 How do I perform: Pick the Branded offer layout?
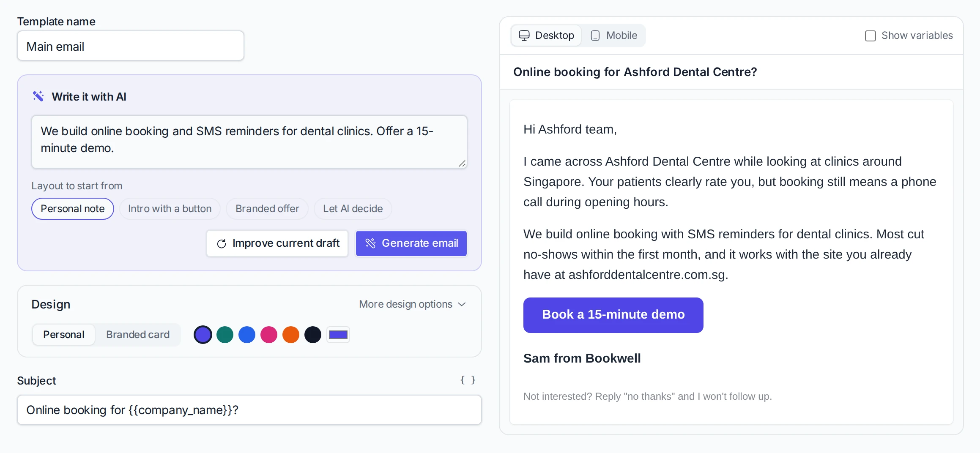tap(267, 209)
